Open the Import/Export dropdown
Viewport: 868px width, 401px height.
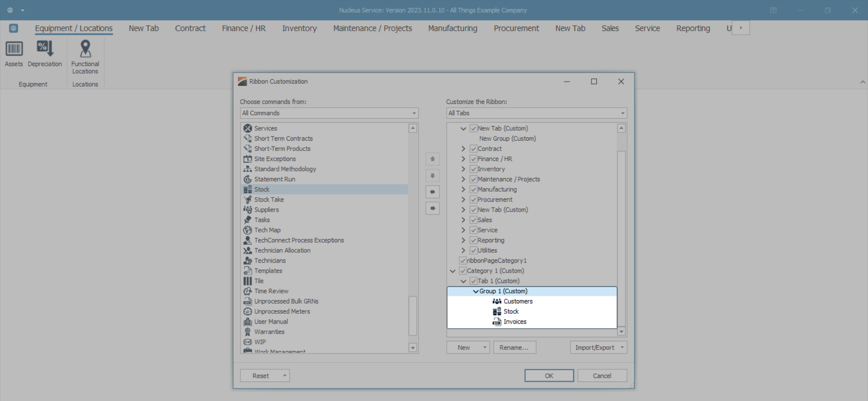[x=599, y=347]
